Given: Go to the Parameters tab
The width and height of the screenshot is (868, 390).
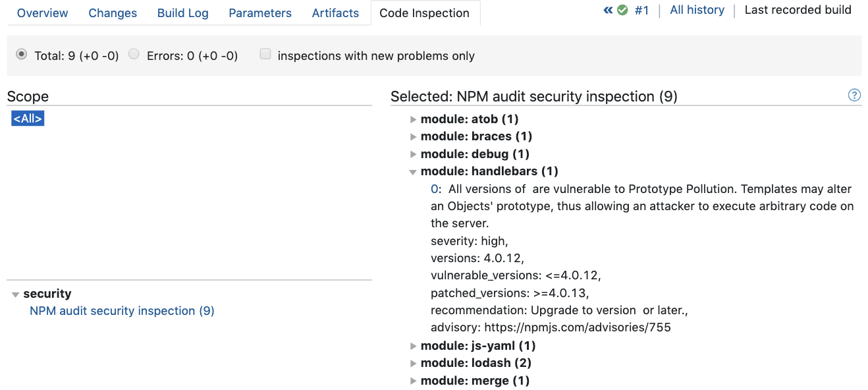Looking at the screenshot, I should point(260,13).
